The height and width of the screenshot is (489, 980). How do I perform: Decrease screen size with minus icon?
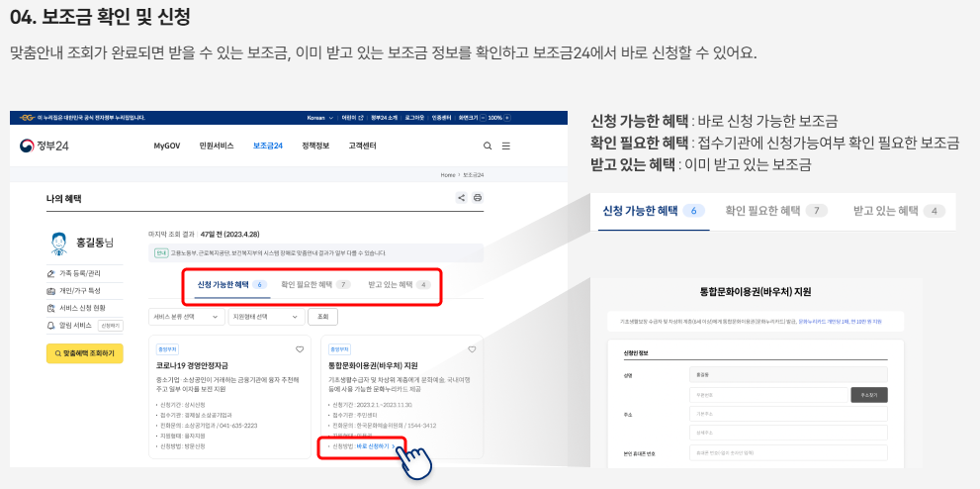[484, 118]
